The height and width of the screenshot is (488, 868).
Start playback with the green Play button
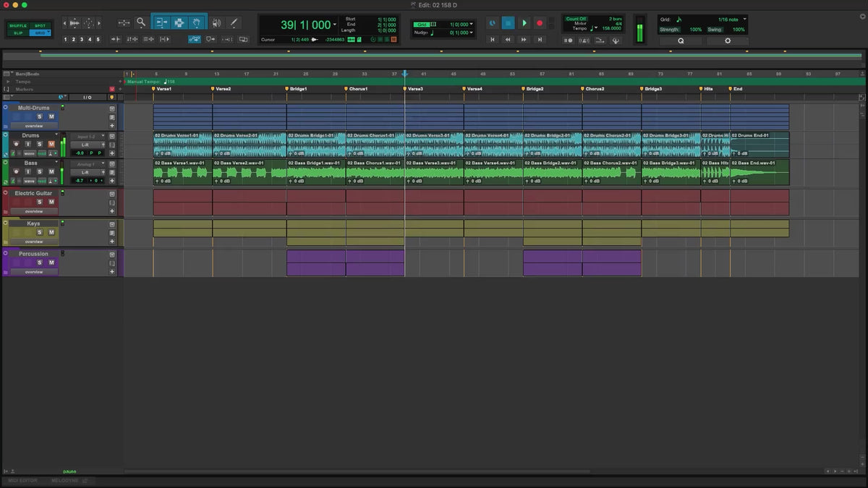pyautogui.click(x=524, y=23)
